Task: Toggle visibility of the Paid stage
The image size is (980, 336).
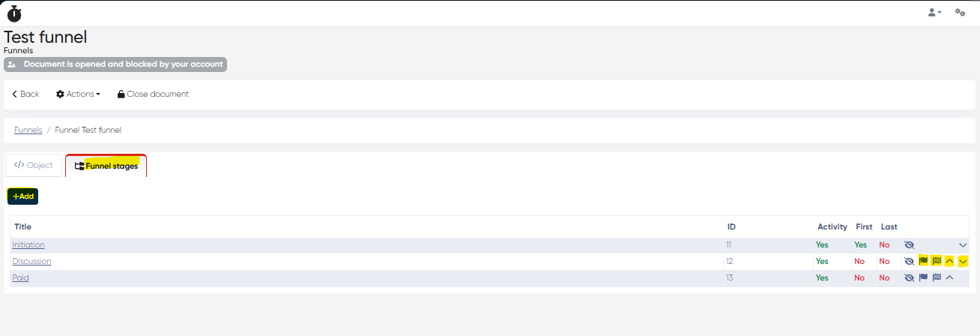Action: 910,278
